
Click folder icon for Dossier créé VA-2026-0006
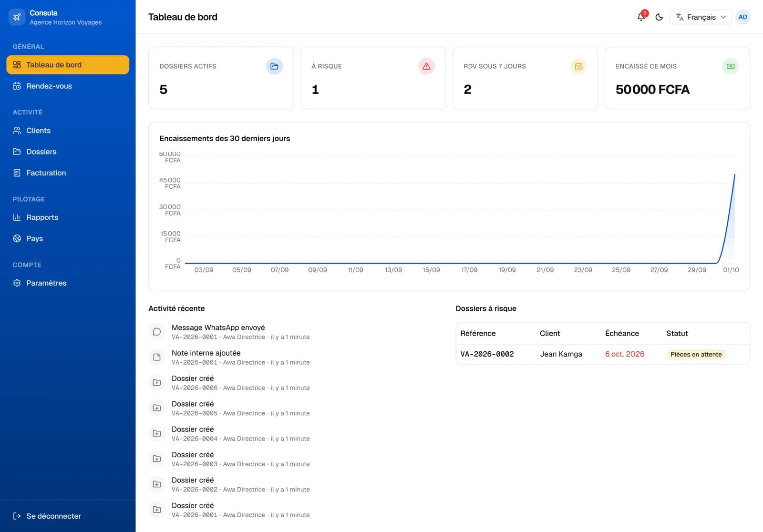156,382
